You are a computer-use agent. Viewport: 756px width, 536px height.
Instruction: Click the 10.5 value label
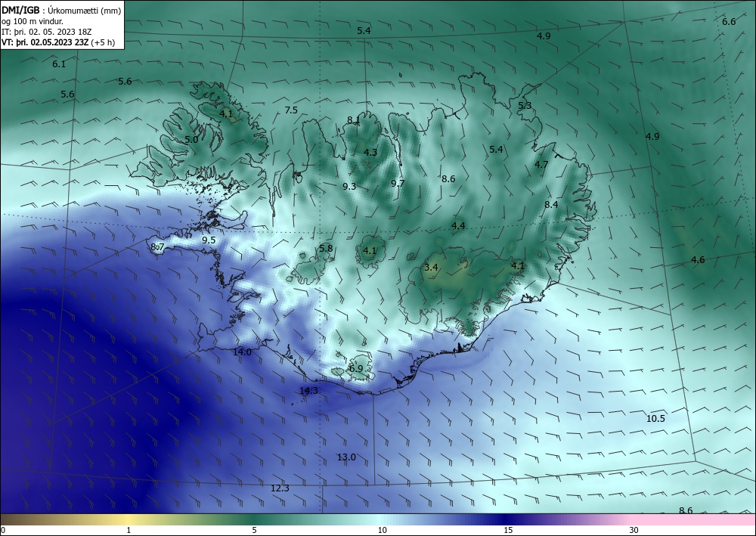(655, 419)
